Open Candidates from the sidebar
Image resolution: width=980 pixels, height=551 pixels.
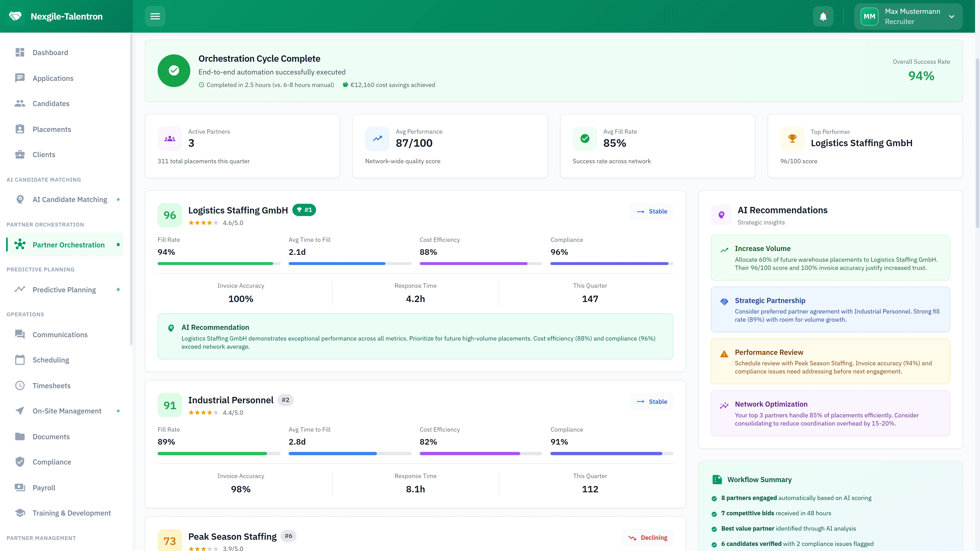[x=20, y=103]
